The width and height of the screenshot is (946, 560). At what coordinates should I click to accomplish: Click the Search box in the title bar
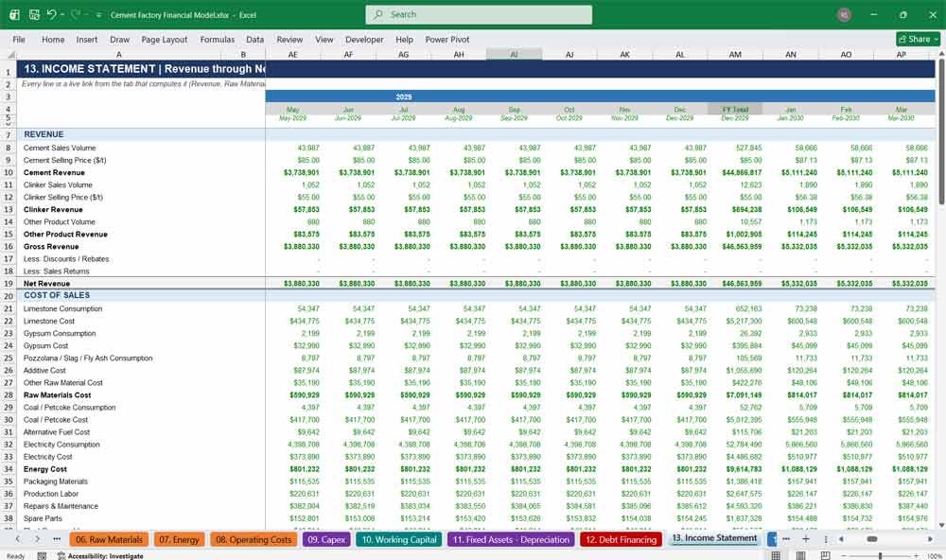(x=479, y=14)
